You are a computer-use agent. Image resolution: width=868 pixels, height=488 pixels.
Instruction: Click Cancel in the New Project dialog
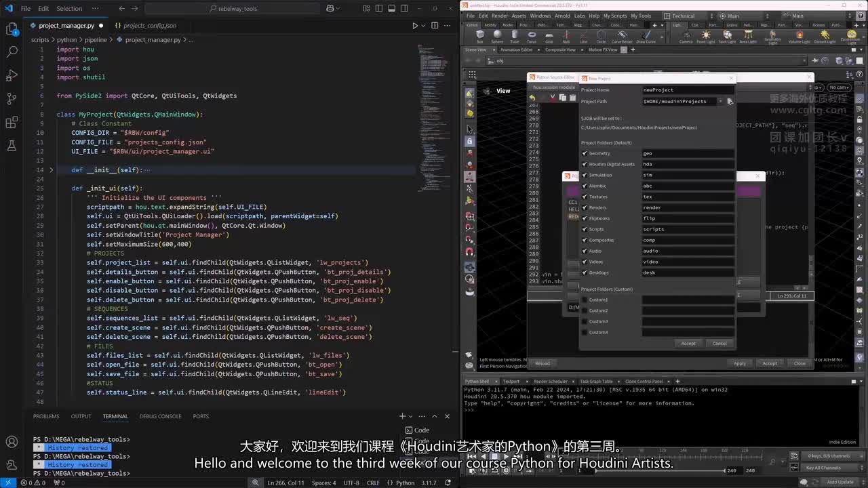[x=719, y=343]
